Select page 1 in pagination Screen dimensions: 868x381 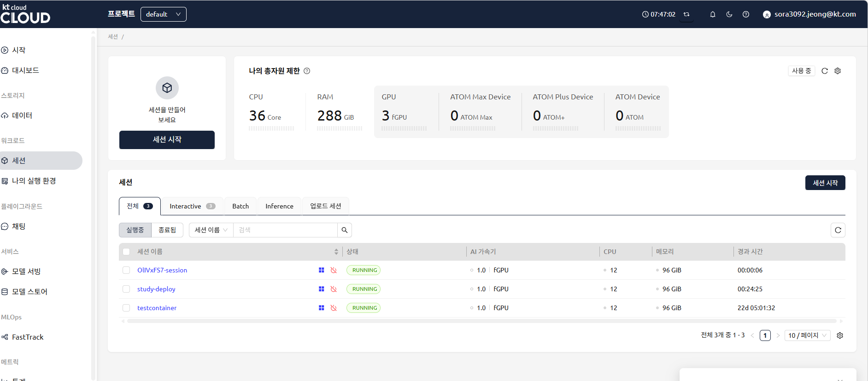click(x=765, y=335)
